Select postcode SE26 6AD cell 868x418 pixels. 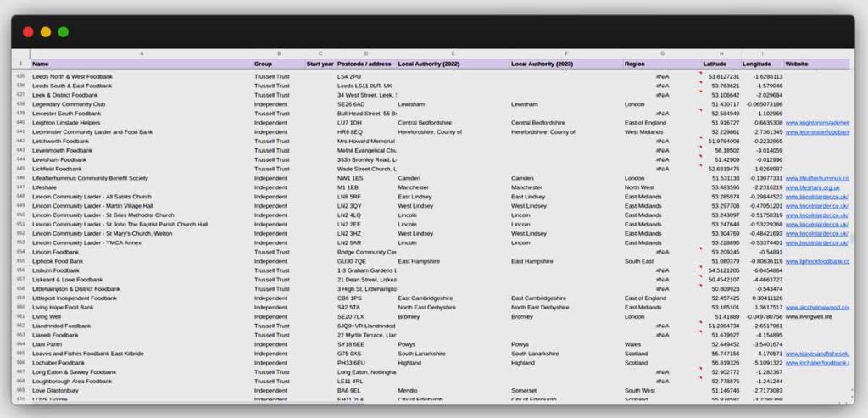click(x=366, y=104)
